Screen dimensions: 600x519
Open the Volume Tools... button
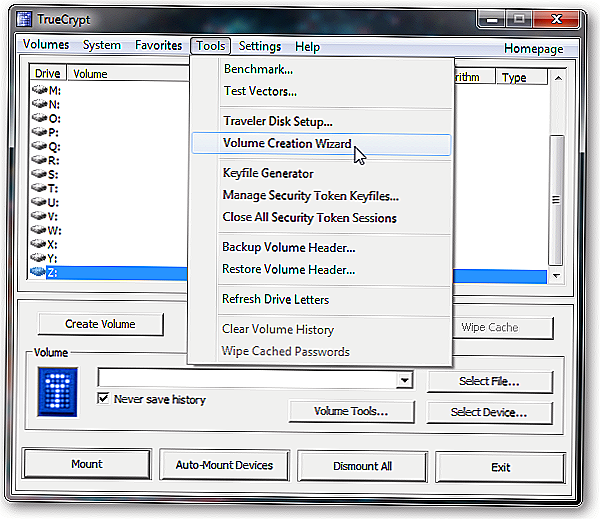pos(351,411)
